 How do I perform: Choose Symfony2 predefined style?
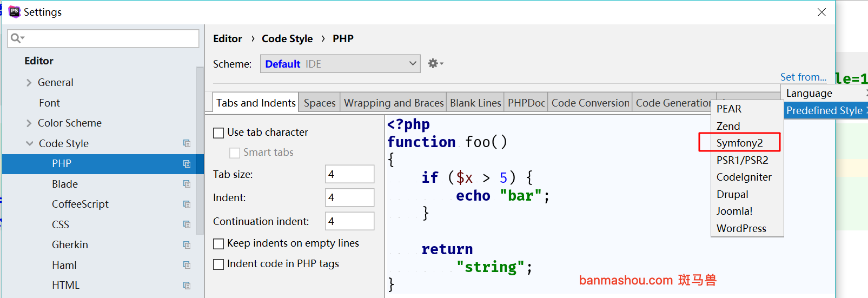point(747,143)
